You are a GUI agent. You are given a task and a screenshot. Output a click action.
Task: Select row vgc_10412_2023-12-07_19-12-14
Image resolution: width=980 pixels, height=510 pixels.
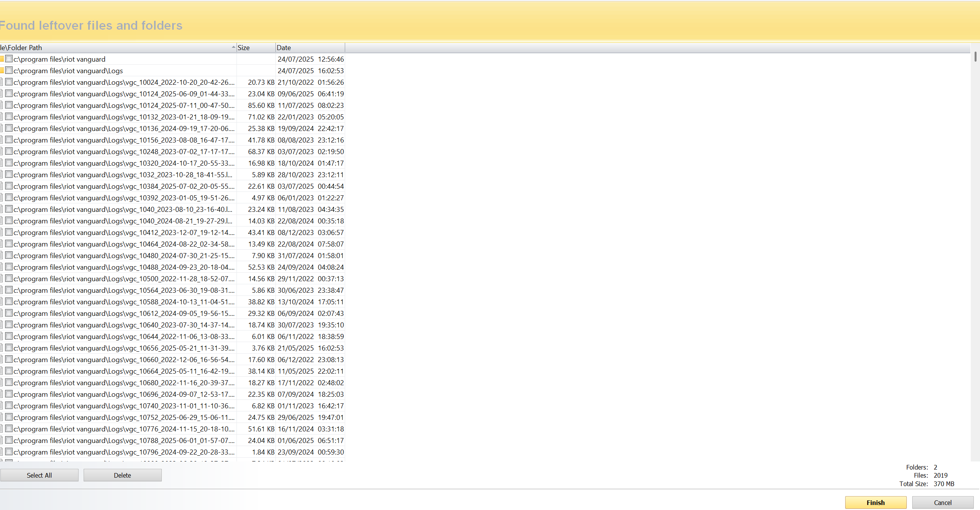(172, 232)
